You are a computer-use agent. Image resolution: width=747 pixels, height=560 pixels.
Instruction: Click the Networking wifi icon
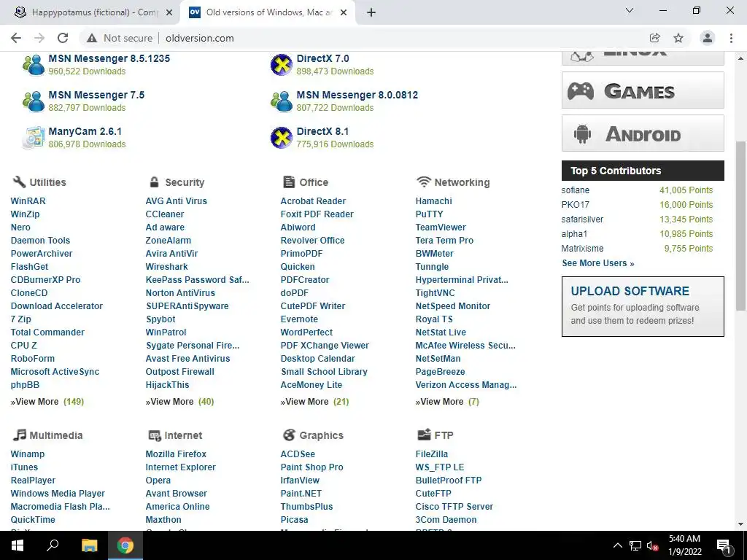tap(423, 182)
